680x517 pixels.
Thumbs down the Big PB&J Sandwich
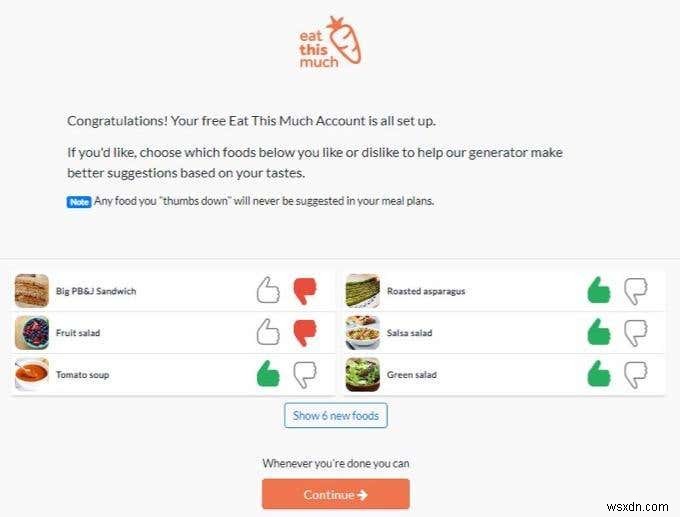(304, 291)
